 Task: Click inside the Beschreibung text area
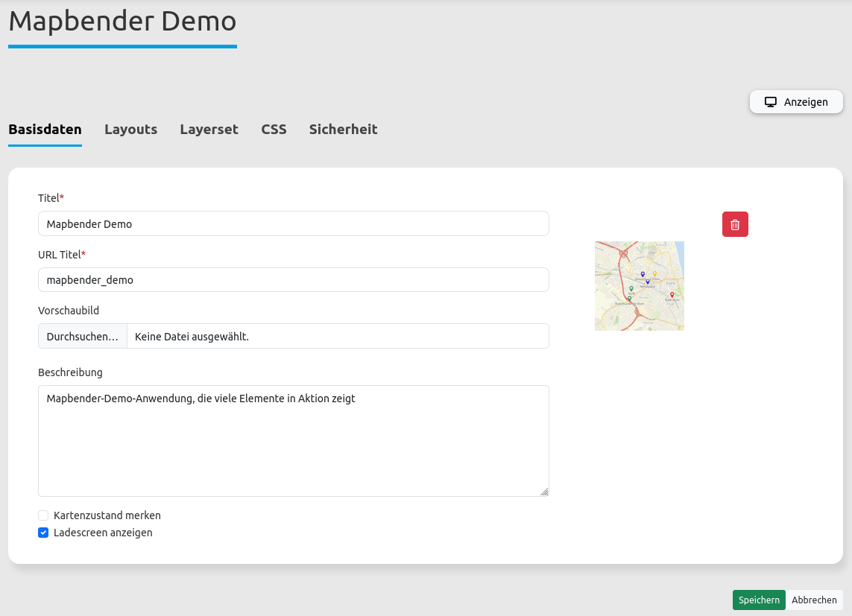[x=293, y=447]
